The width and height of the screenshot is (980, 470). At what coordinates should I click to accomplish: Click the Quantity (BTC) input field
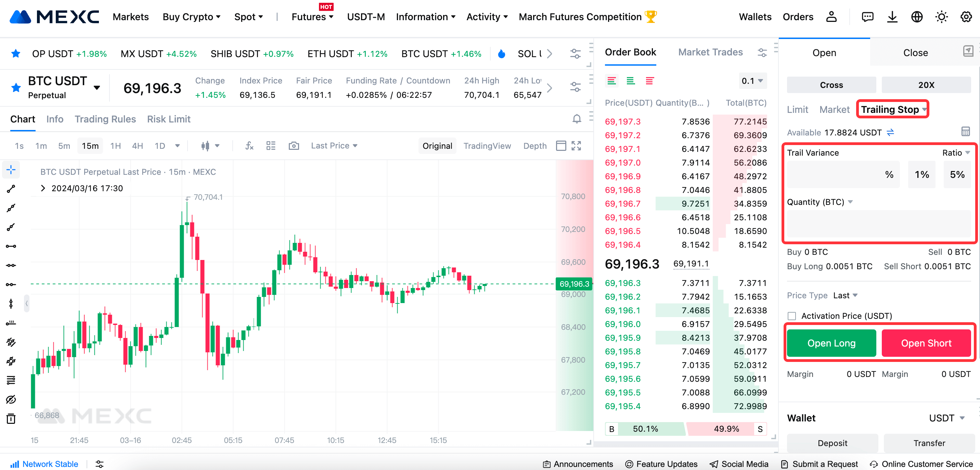point(879,223)
